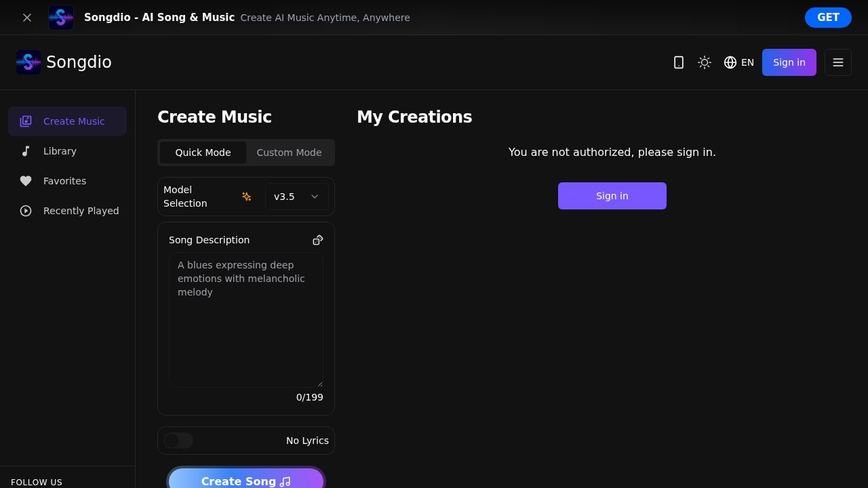The image size is (868, 488).
Task: Click Sign in under My Creations
Action: coord(612,196)
